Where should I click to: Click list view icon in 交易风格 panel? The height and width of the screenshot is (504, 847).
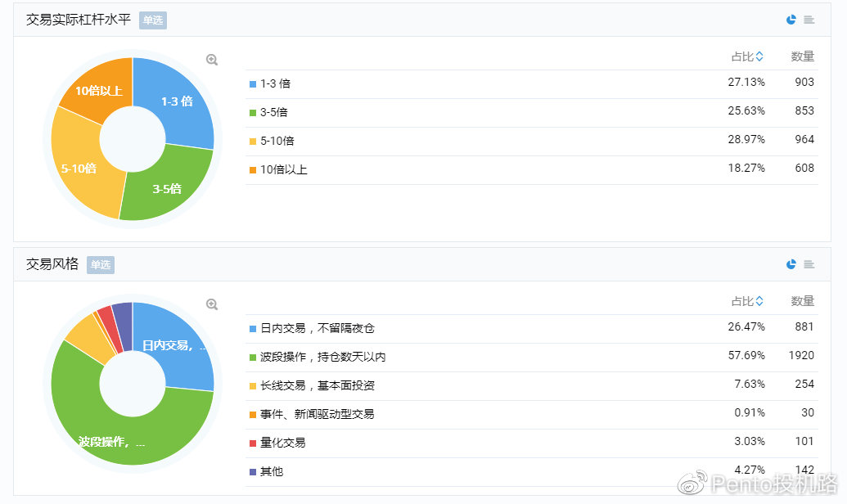point(809,264)
